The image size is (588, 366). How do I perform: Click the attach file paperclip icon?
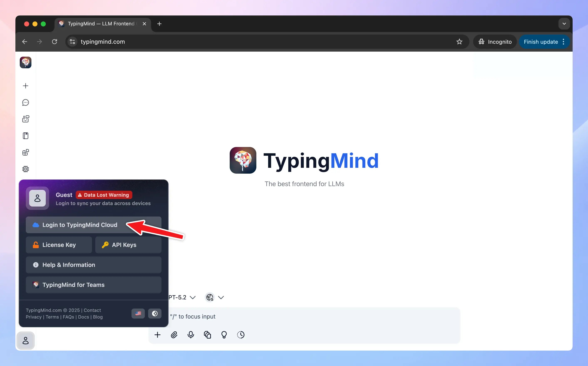[x=174, y=335]
